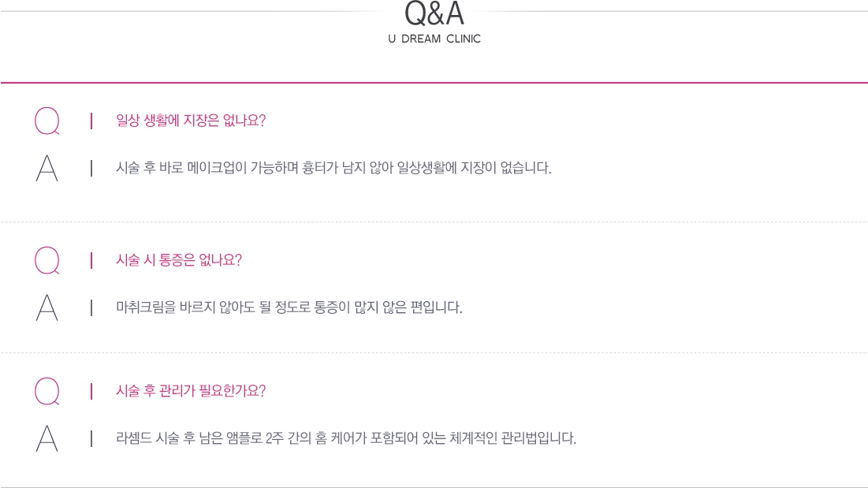Click pink divider bar next to pain question
The width and height of the screenshot is (868, 488).
(91, 261)
